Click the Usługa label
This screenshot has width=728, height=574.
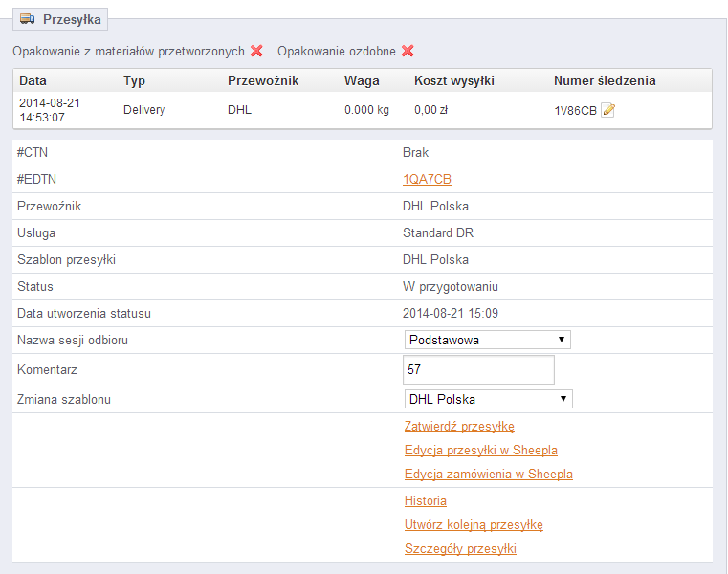36,233
